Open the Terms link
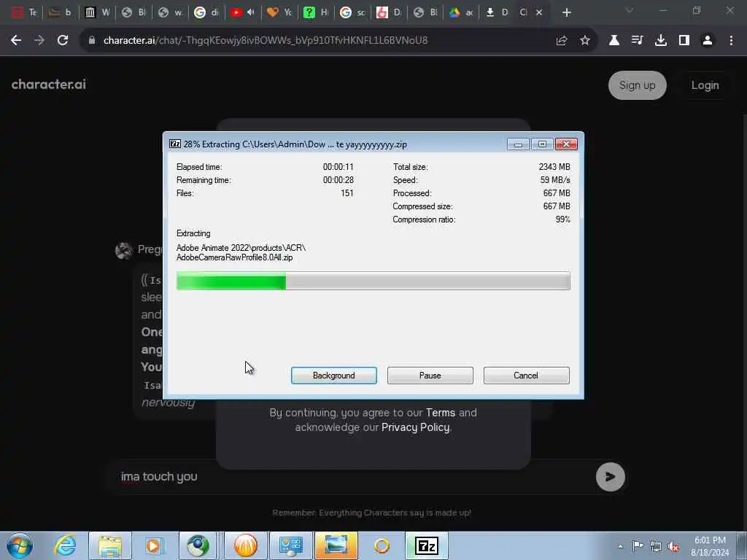This screenshot has height=560, width=747. (440, 413)
